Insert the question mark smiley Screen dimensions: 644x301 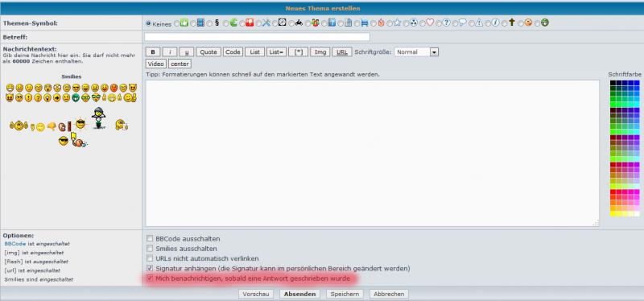pos(38,97)
